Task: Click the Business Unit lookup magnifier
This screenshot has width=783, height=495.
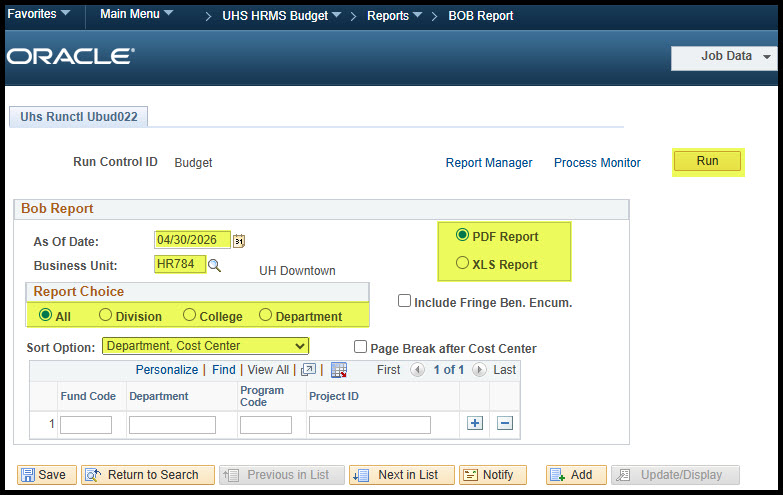Action: tap(214, 265)
